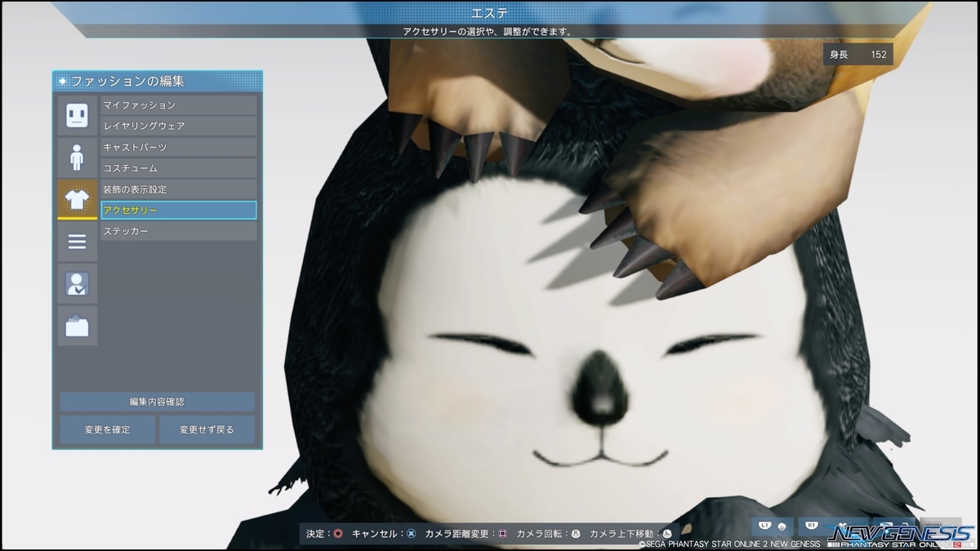Open 装飾の表示設定 menu entry

179,189
